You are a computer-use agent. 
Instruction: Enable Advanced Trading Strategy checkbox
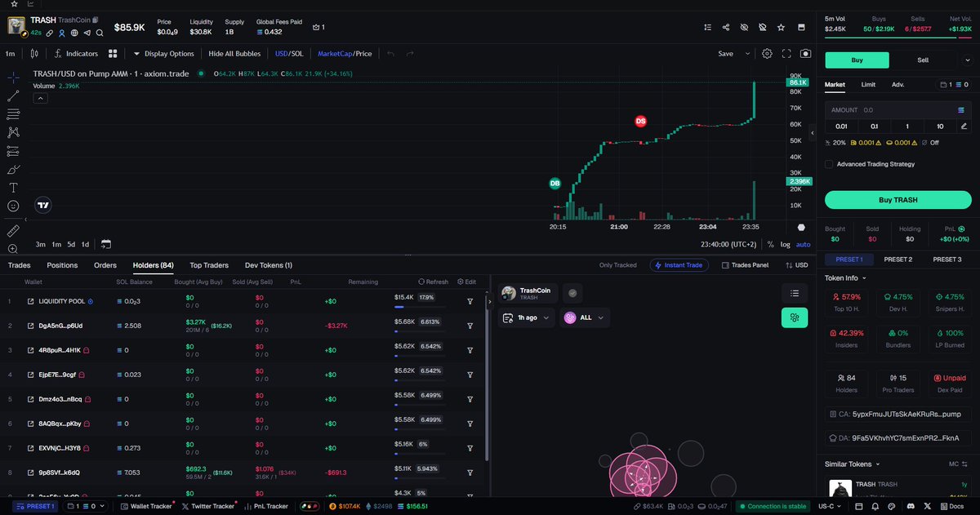[x=829, y=164]
